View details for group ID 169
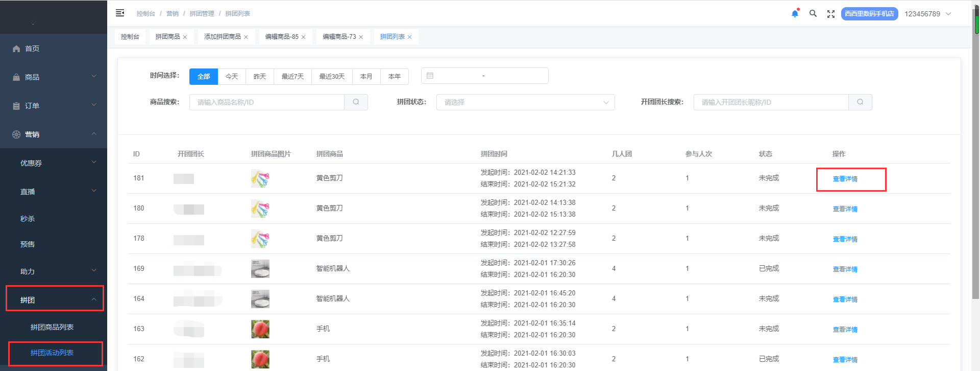 (x=845, y=269)
